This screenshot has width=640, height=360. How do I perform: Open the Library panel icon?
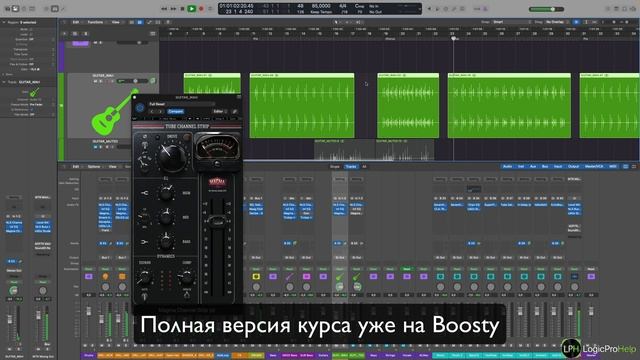(7, 9)
